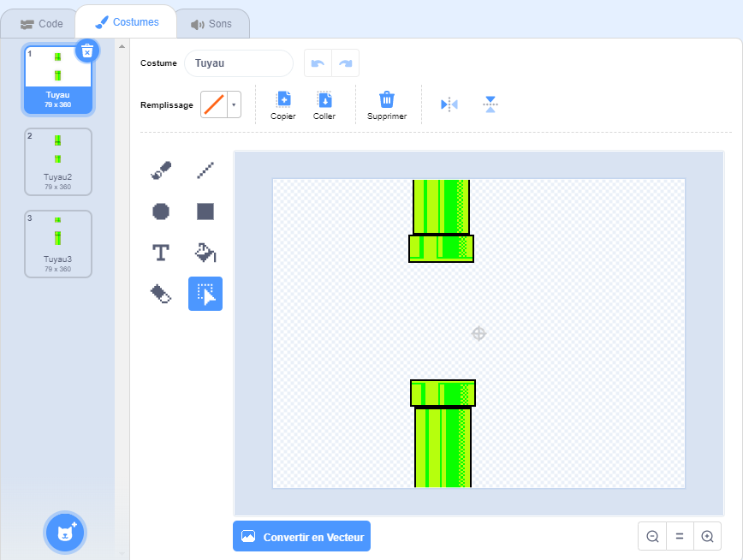Image resolution: width=743 pixels, height=560 pixels.
Task: Choose the Rectangle shape tool
Action: click(x=205, y=211)
